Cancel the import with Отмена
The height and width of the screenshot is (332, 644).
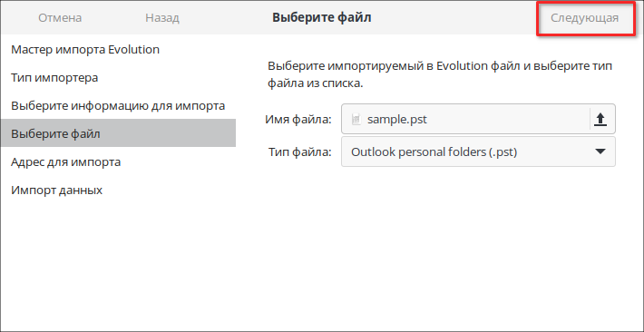click(x=60, y=18)
